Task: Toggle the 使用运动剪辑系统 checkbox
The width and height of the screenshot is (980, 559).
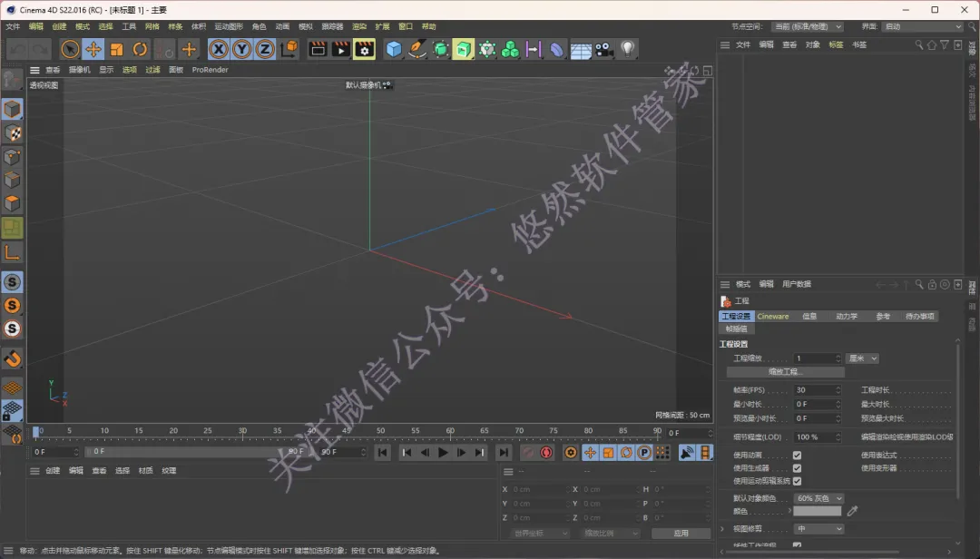Action: (x=797, y=481)
